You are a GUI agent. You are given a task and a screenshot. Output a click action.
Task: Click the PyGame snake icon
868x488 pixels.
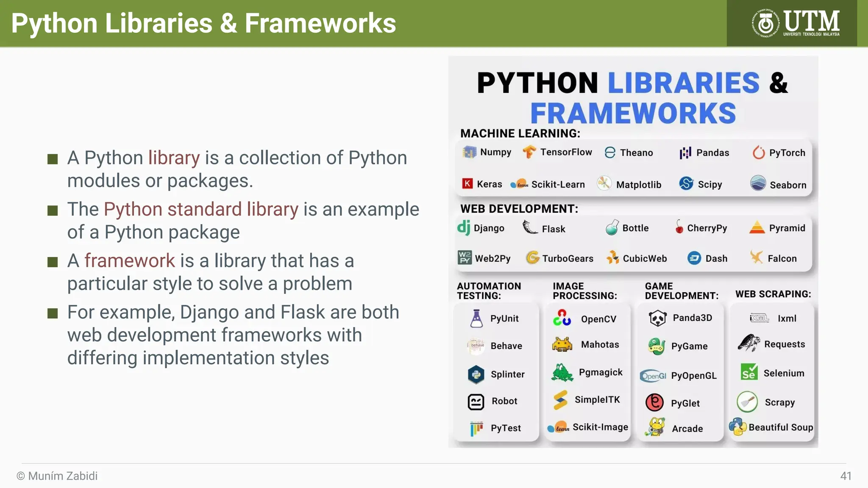[657, 346]
